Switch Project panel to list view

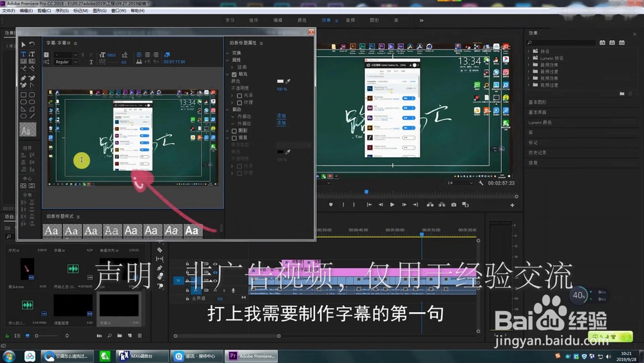pos(17,336)
